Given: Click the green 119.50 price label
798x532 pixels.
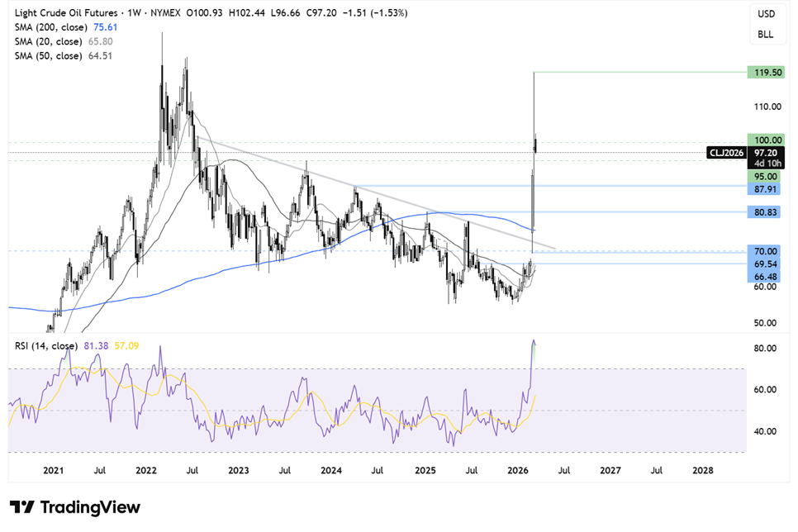Looking at the screenshot, I should pos(766,73).
